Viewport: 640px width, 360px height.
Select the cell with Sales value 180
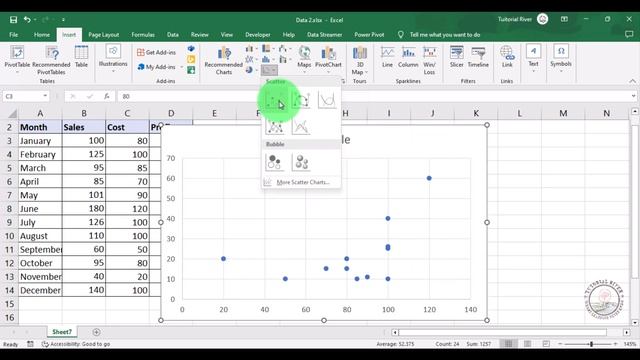coord(84,209)
